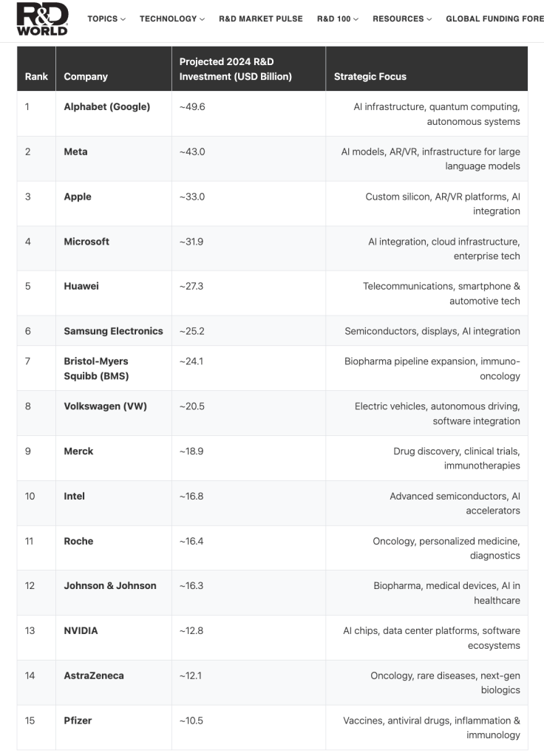Click the Bristol-Myers Squibb (BMS) cell

coord(96,369)
